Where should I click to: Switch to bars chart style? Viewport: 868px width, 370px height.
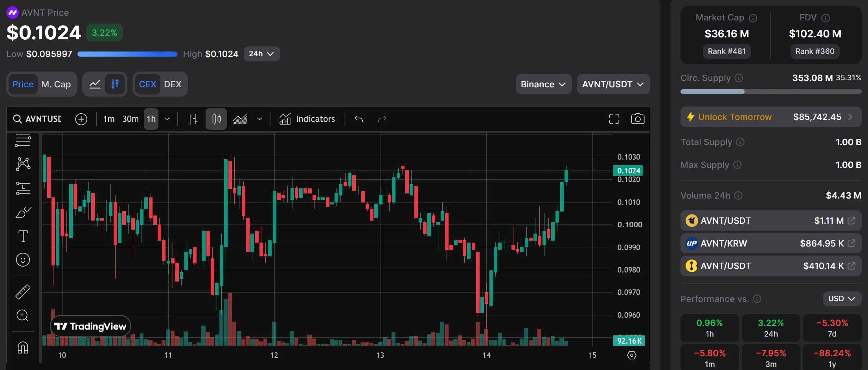click(192, 119)
